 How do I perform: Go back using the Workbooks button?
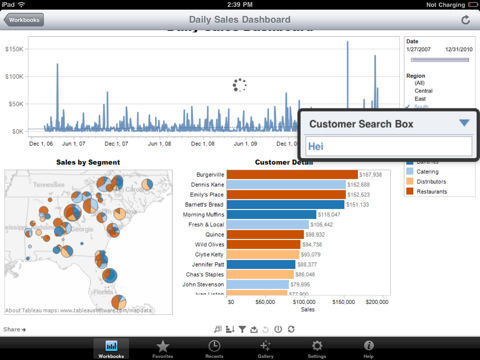click(24, 20)
